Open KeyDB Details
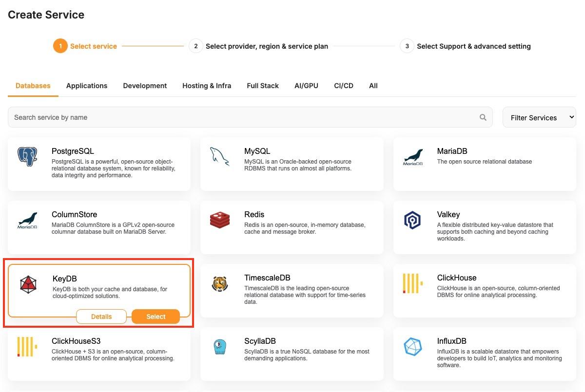 [101, 317]
